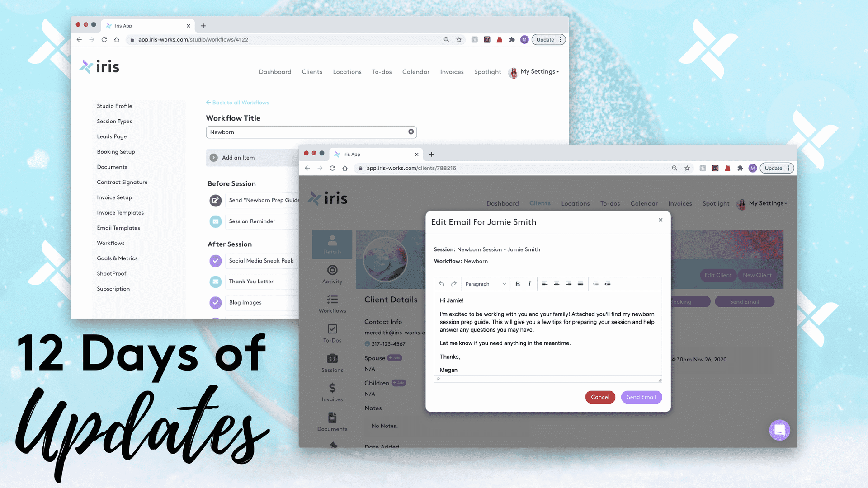Toggle the Social Media Sneak Peek checkbox
Image resolution: width=868 pixels, height=488 pixels.
[215, 261]
